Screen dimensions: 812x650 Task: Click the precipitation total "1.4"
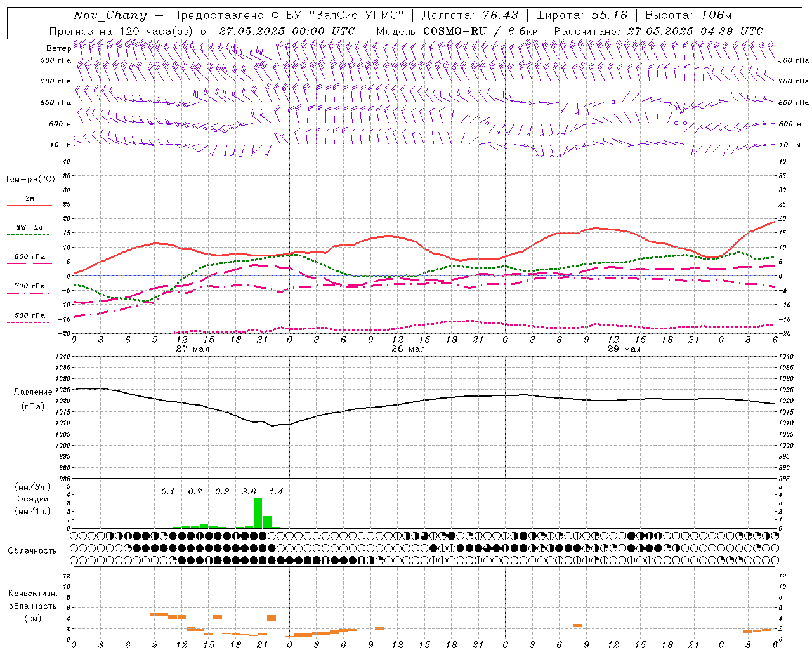tap(276, 491)
